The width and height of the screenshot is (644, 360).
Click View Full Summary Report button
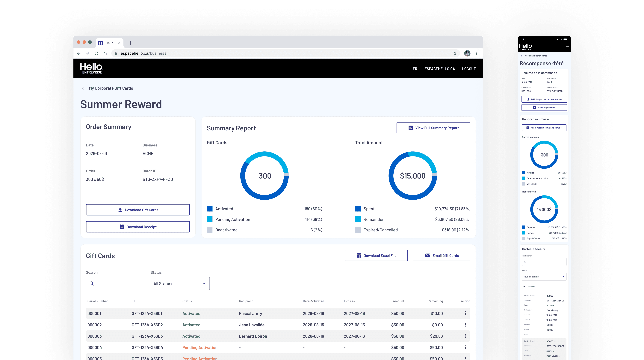433,128
